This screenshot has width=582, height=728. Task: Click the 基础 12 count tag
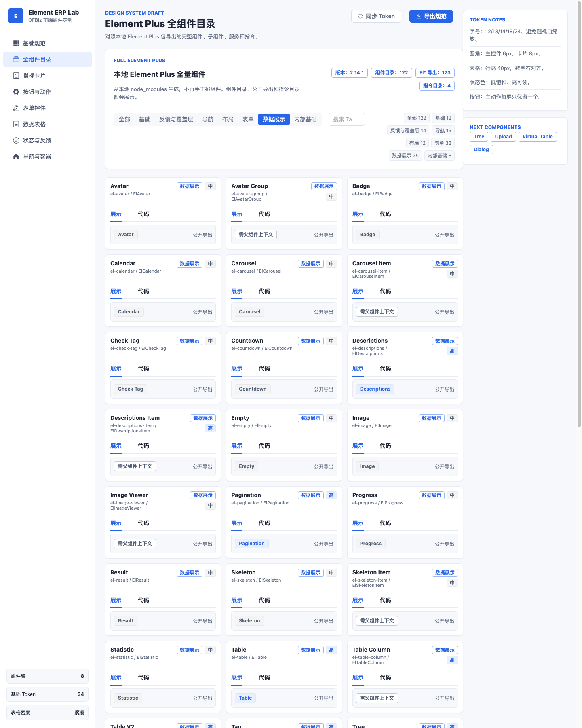pos(443,118)
